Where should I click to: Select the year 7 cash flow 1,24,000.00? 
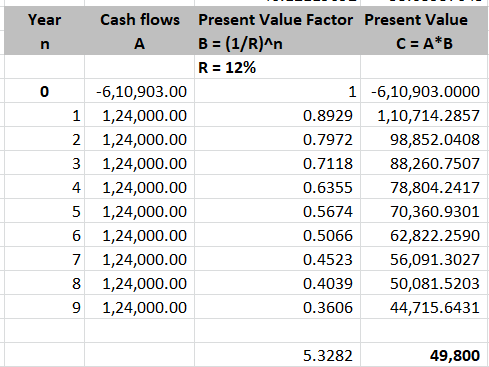click(140, 259)
